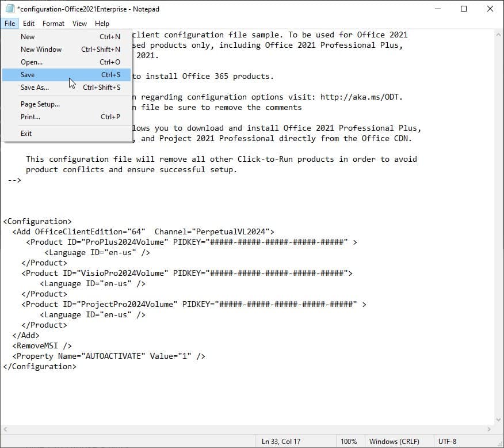Image resolution: width=504 pixels, height=448 pixels.
Task: Click the vertical scrollbar up arrow
Action: point(499,34)
